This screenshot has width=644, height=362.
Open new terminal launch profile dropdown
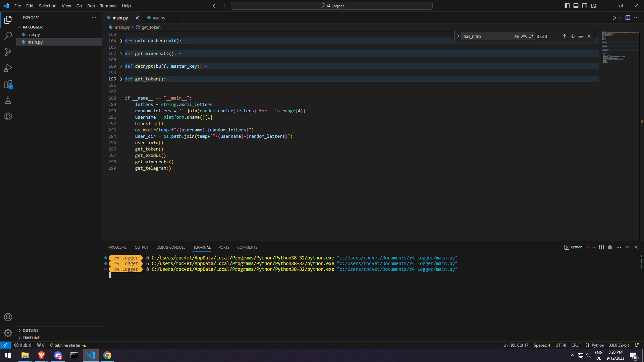pos(594,247)
